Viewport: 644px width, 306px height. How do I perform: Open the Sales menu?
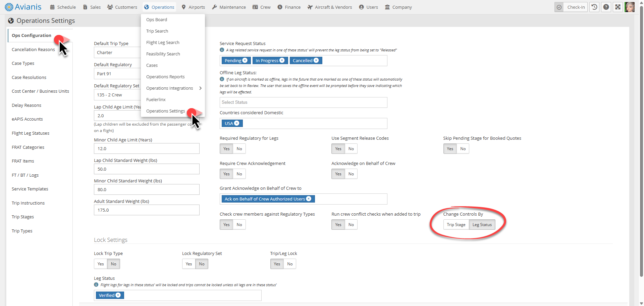click(92, 7)
